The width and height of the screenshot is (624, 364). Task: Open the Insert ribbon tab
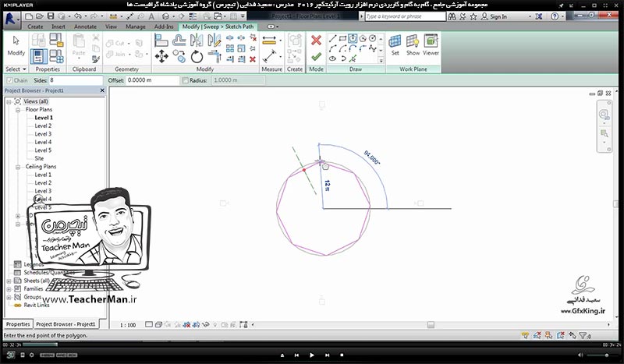pos(58,27)
